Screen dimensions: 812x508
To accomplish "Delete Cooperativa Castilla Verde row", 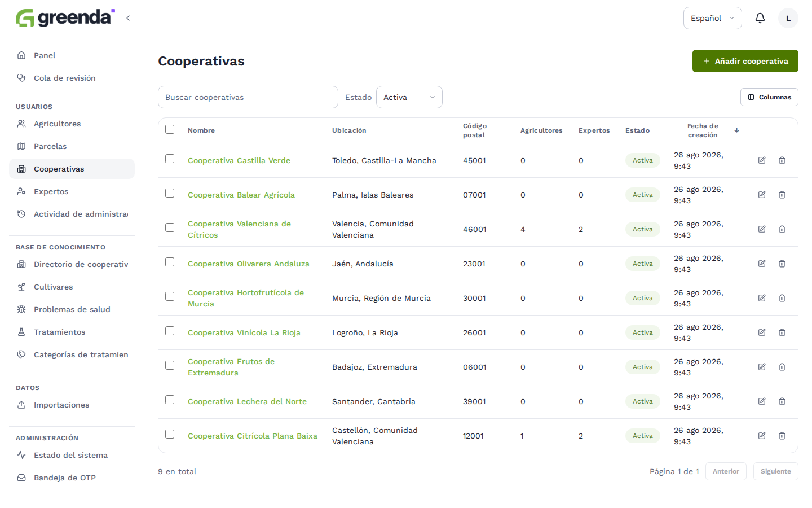I will click(x=782, y=160).
